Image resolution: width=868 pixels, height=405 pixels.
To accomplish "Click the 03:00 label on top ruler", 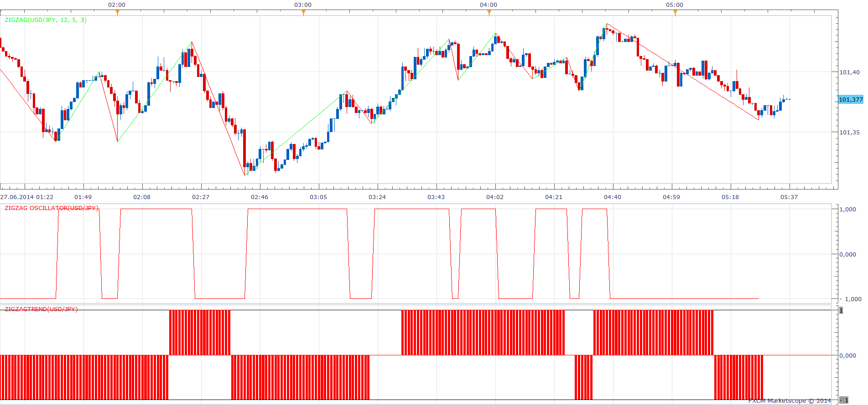I will coord(303,5).
